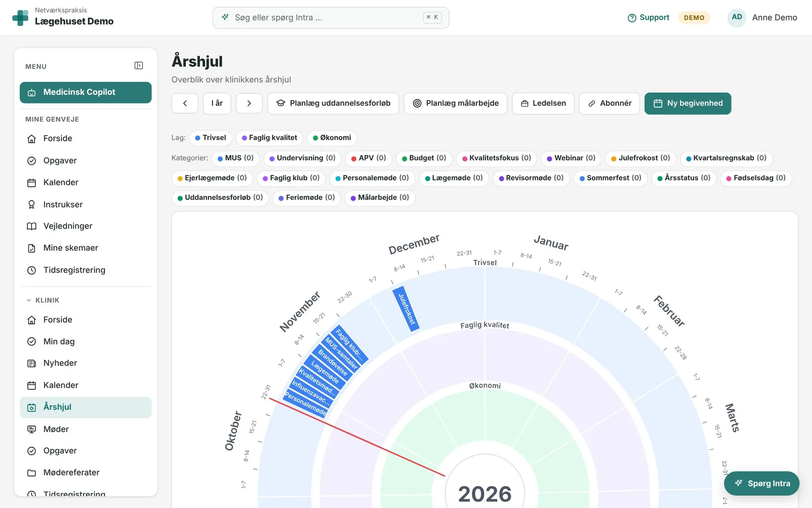Toggle the Økonomi layer filter
812x508 pixels.
tap(332, 138)
